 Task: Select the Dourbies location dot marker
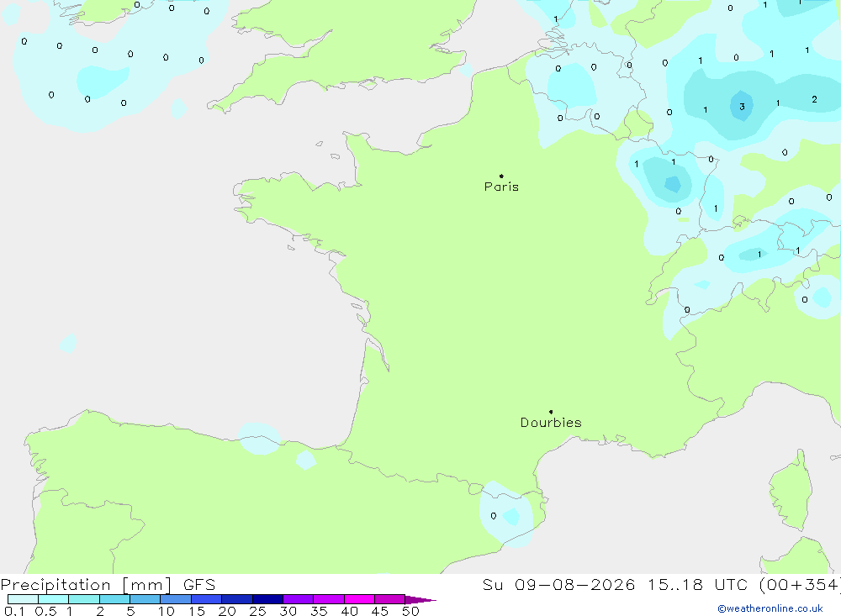pyautogui.click(x=551, y=412)
